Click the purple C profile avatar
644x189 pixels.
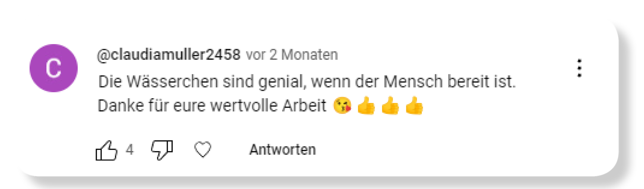click(54, 68)
